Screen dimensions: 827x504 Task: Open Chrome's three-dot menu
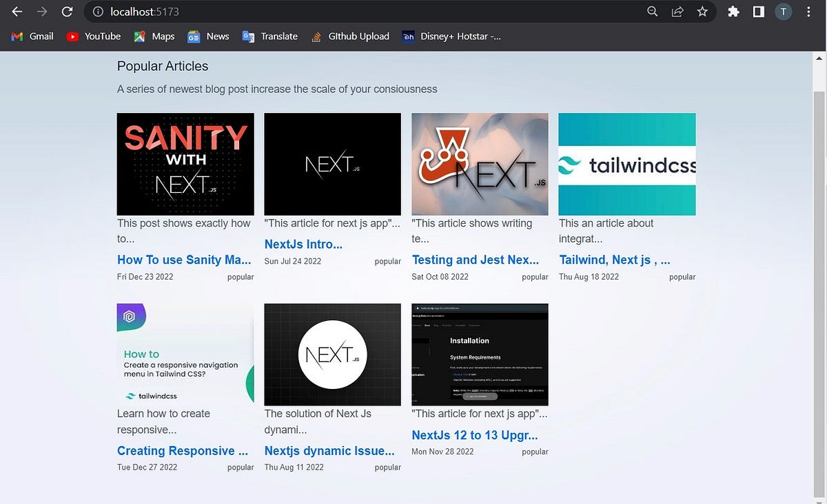(808, 11)
